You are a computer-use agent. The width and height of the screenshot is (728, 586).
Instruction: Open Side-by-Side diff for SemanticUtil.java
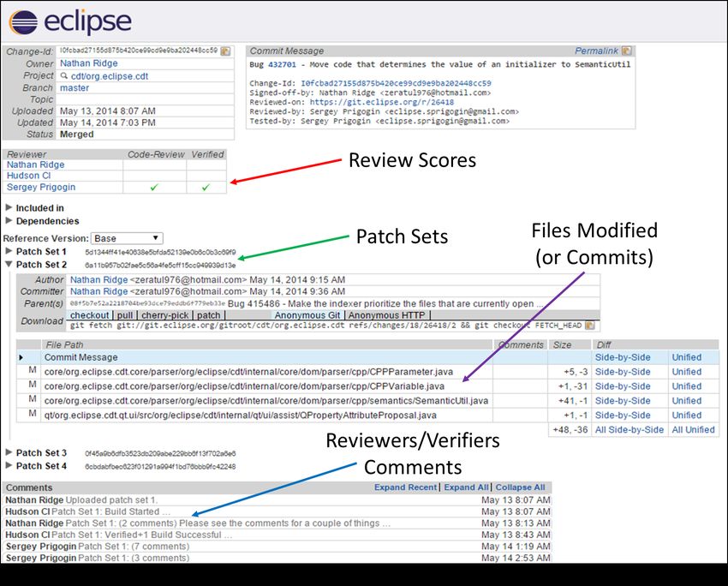pos(623,400)
